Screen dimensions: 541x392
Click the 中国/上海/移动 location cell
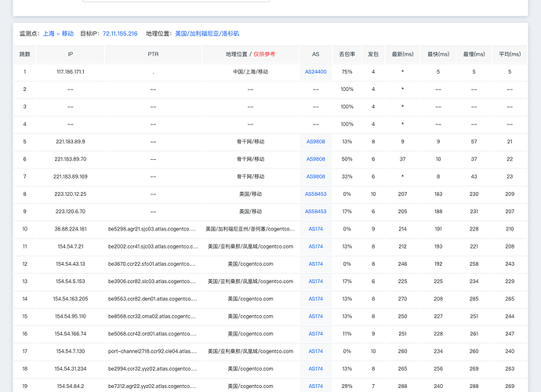point(250,72)
